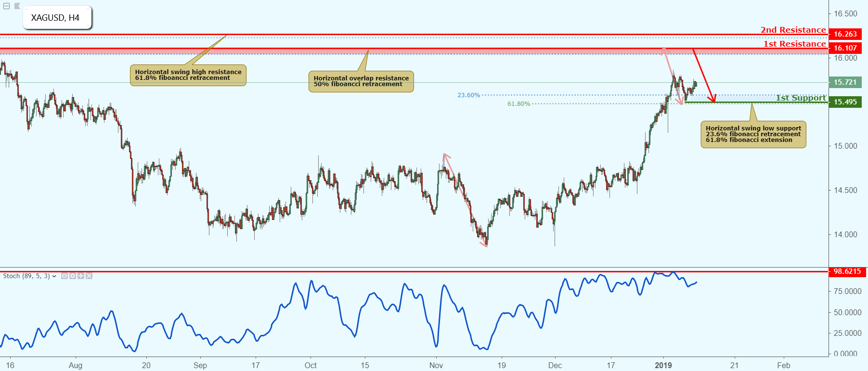Click the 25.0000 stochastic axis label
The image size is (868, 371).
(x=847, y=333)
